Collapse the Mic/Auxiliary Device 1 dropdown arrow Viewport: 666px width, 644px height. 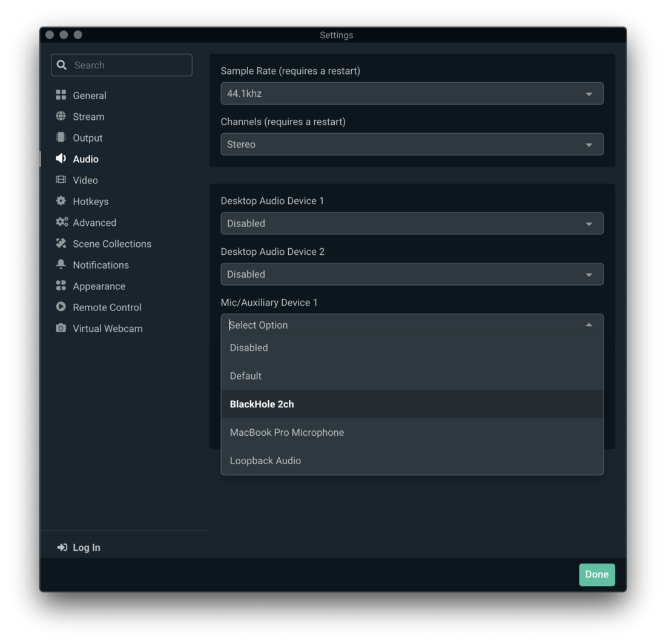click(589, 325)
